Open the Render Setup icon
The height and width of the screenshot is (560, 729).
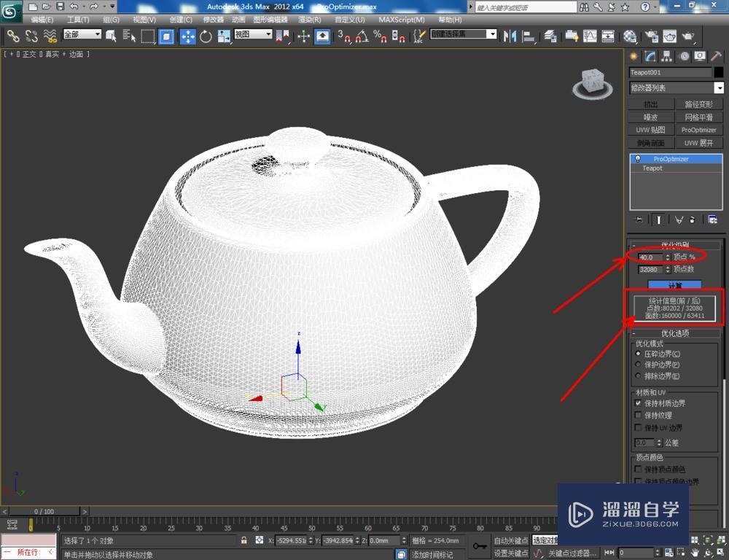point(650,36)
